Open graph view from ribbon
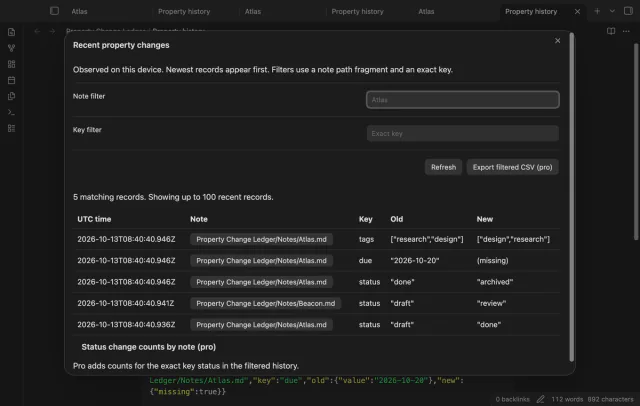The image size is (640, 406). (x=11, y=48)
